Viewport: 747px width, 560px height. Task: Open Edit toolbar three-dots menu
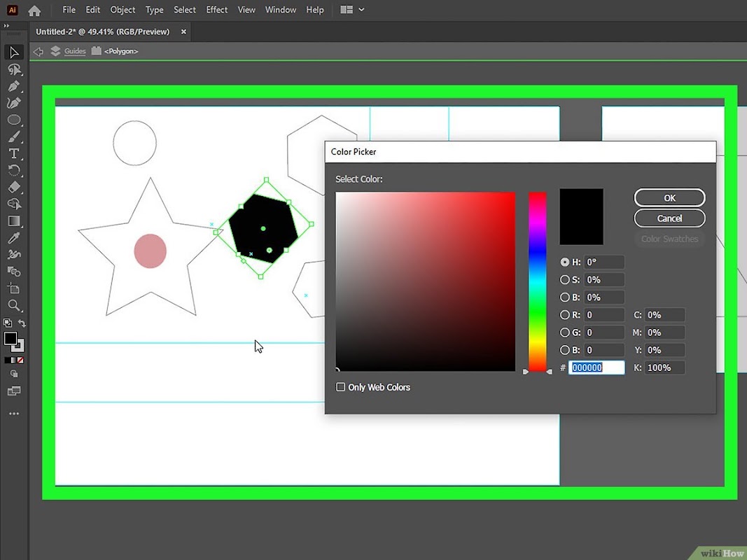pyautogui.click(x=14, y=414)
